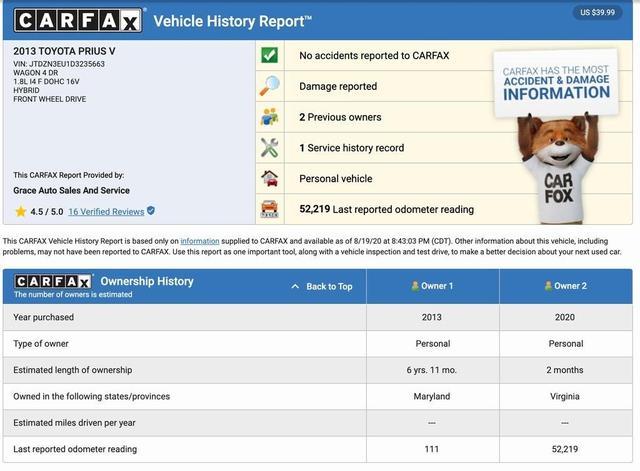This screenshot has width=640, height=471.
Task: Select the Owner 1 column header
Action: [432, 286]
